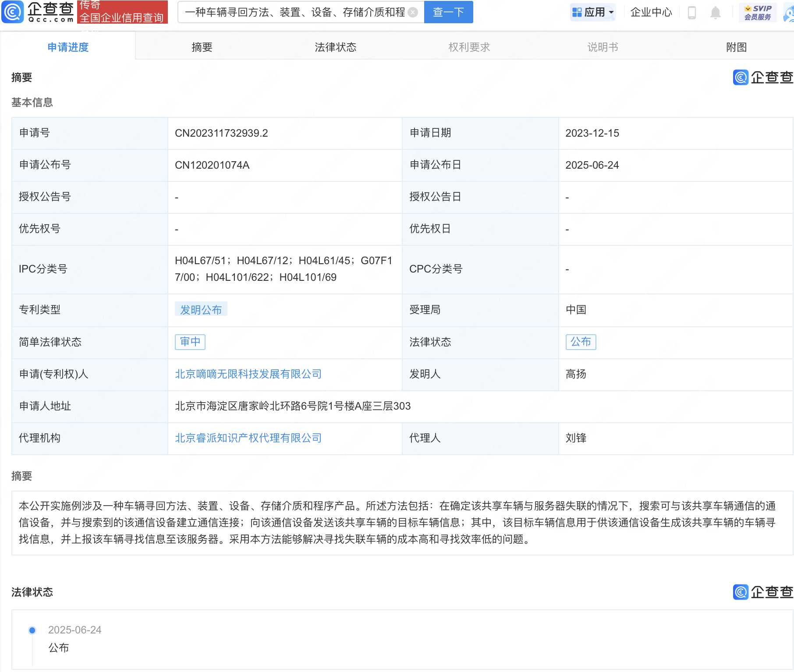Select 受理局 value 中国
Viewport: 794px width, 672px height.
pyautogui.click(x=576, y=310)
